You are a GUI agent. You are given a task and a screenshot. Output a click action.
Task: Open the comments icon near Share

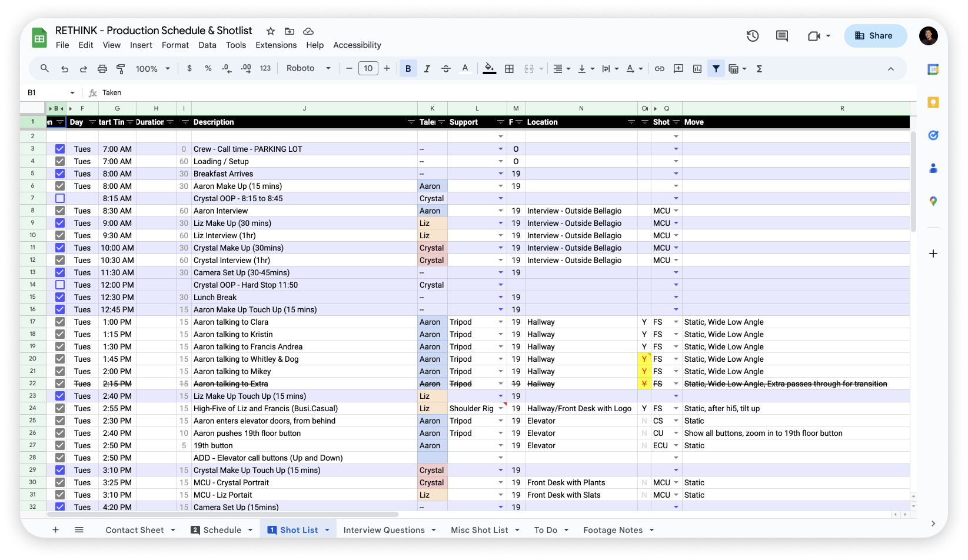[782, 36]
